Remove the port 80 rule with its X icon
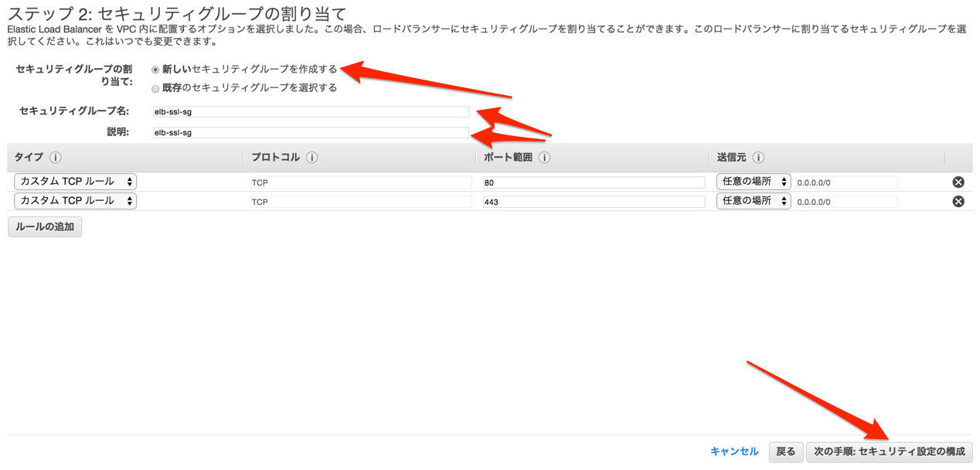Viewport: 980px width, 470px height. (x=958, y=182)
